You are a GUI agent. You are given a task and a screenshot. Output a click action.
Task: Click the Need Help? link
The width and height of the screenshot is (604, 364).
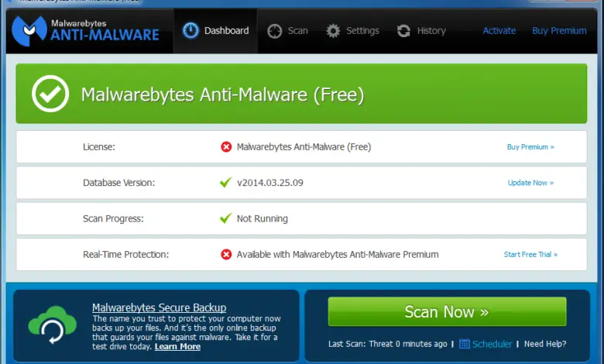pyautogui.click(x=545, y=344)
